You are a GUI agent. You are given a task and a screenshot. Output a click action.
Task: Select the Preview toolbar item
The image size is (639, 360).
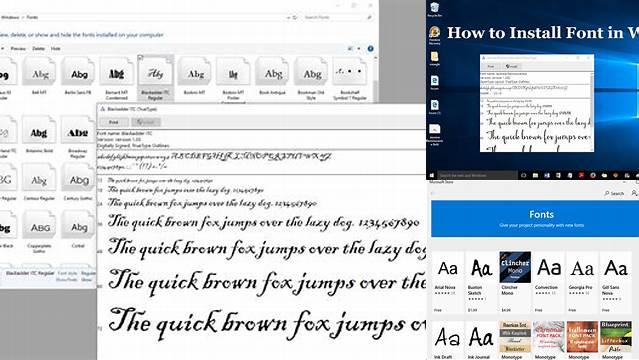click(x=18, y=49)
